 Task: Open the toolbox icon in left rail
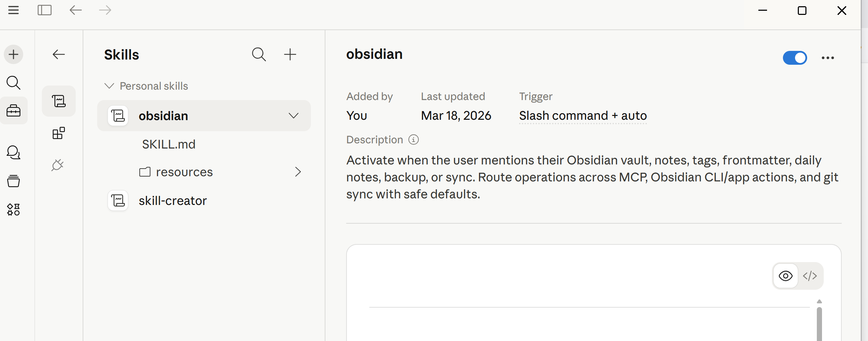point(13,111)
